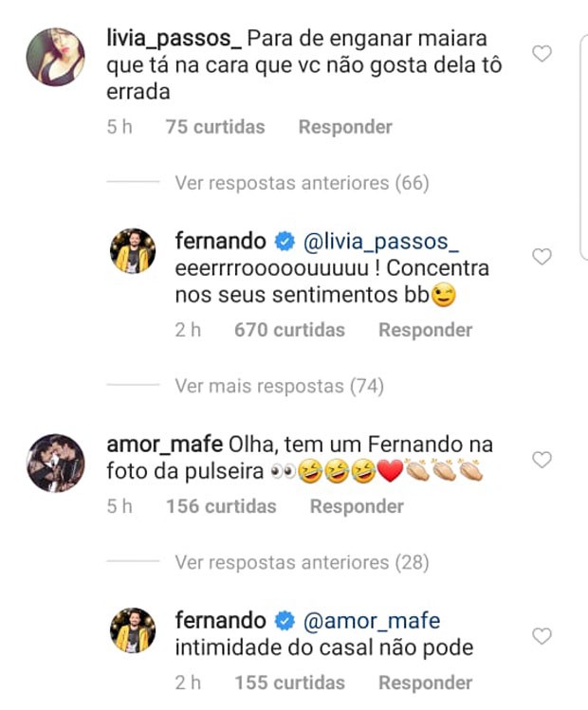View 75 curtidas on livia_passos_ comment
Screen dimensions: 588x710
pyautogui.click(x=215, y=127)
